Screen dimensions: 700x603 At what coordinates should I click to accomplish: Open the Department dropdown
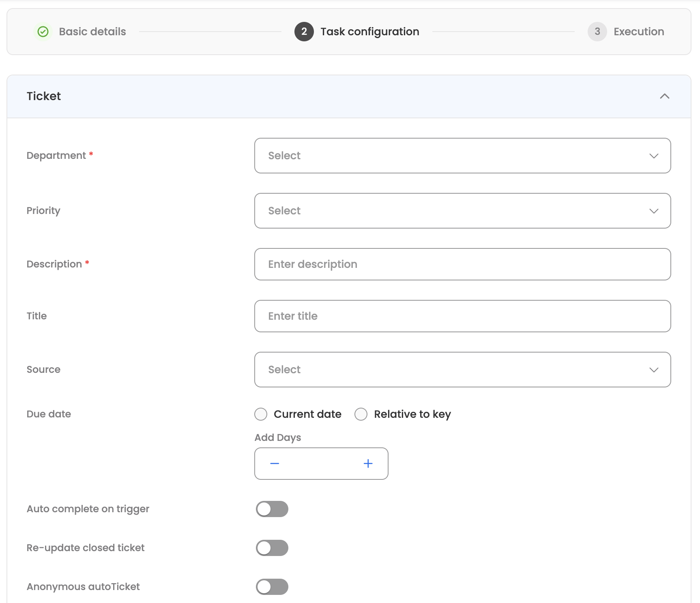click(462, 156)
